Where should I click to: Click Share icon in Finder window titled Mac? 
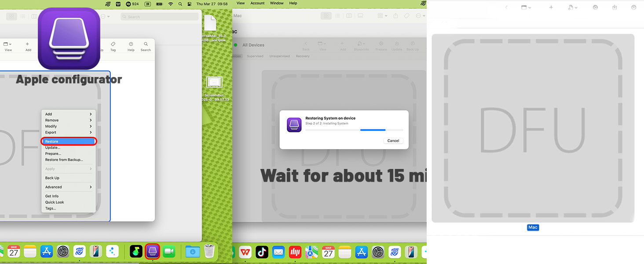(395, 15)
